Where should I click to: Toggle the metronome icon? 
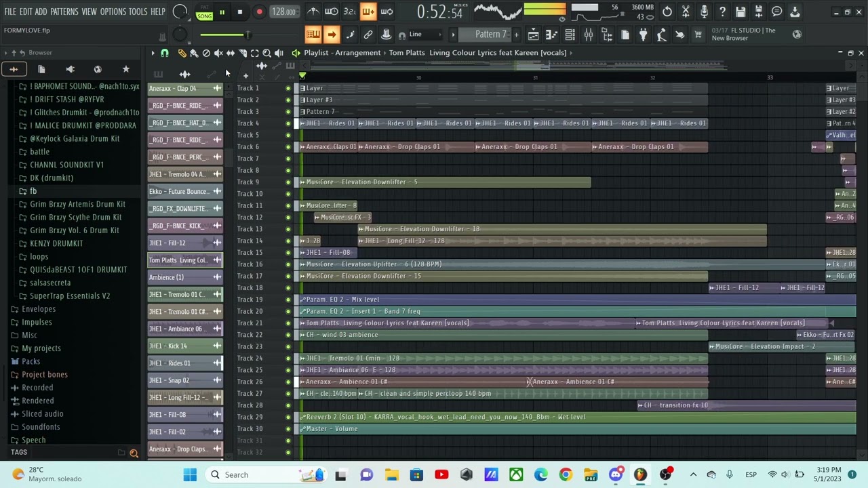(313, 12)
